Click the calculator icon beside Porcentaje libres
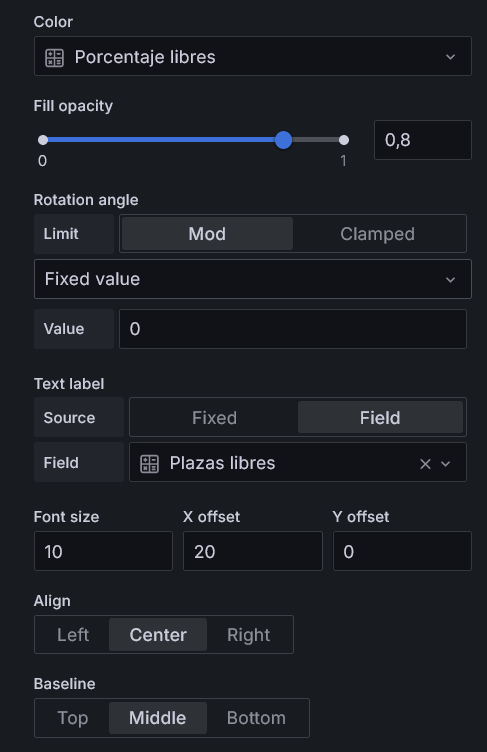This screenshot has height=752, width=487. tap(54, 58)
